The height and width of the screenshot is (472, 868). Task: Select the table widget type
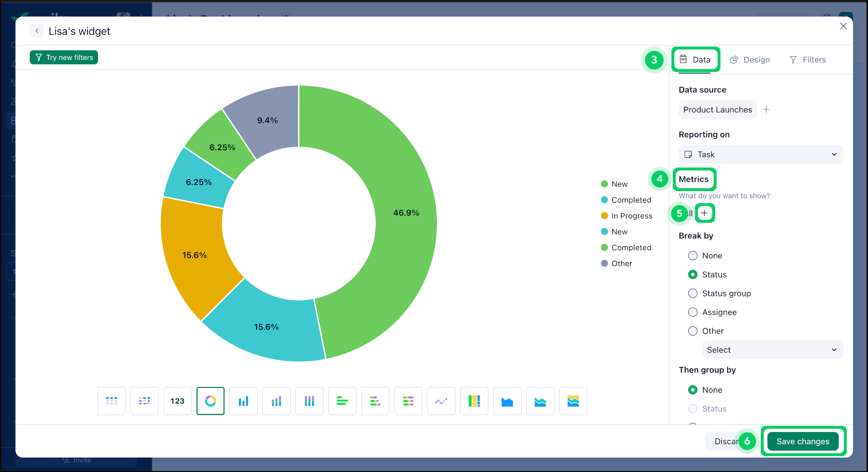[x=112, y=401]
